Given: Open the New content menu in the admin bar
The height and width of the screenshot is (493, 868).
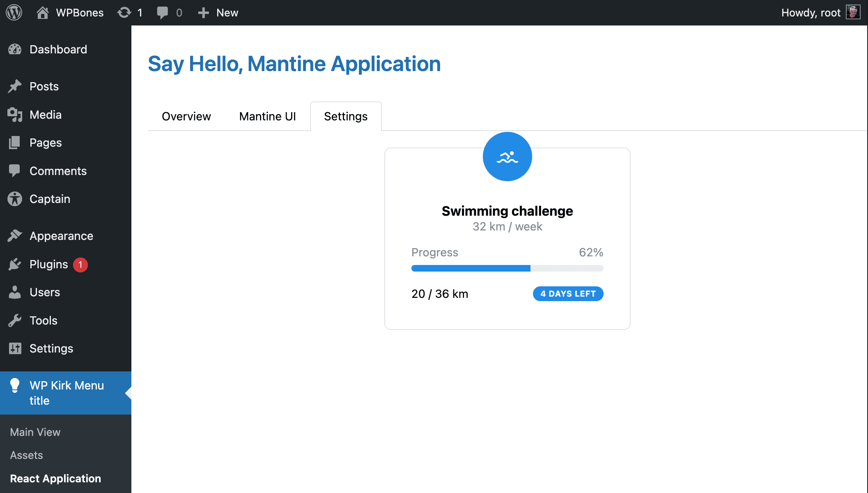Looking at the screenshot, I should [218, 12].
